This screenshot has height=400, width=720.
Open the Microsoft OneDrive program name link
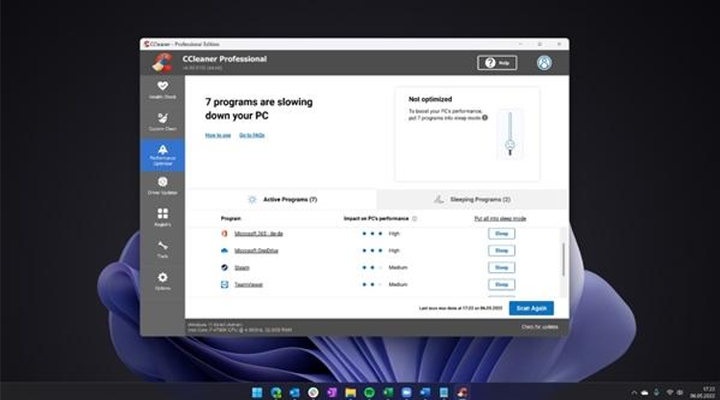pyautogui.click(x=256, y=251)
